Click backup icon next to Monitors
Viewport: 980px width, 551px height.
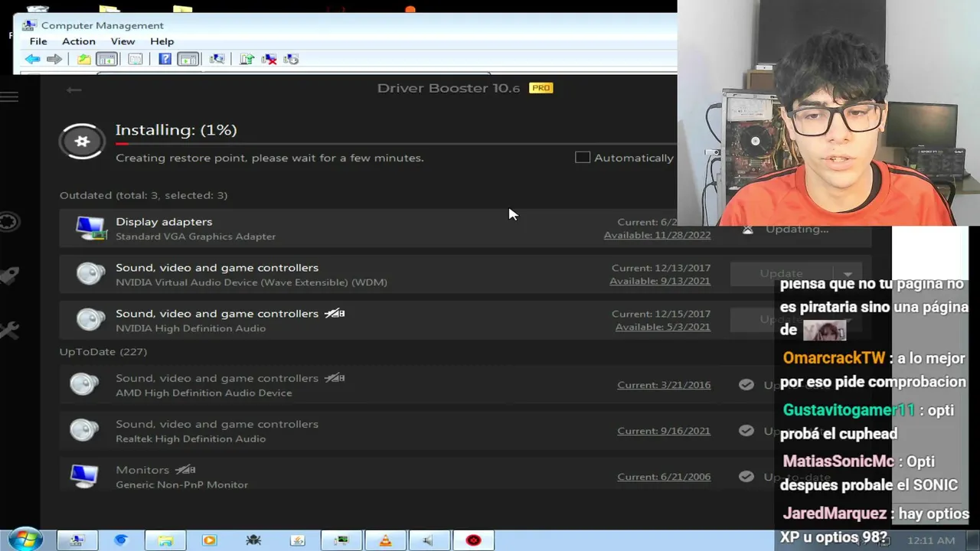click(185, 469)
